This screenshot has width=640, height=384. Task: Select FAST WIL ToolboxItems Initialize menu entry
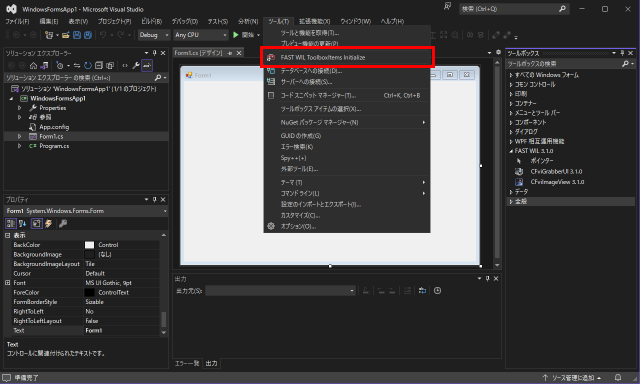pos(347,58)
